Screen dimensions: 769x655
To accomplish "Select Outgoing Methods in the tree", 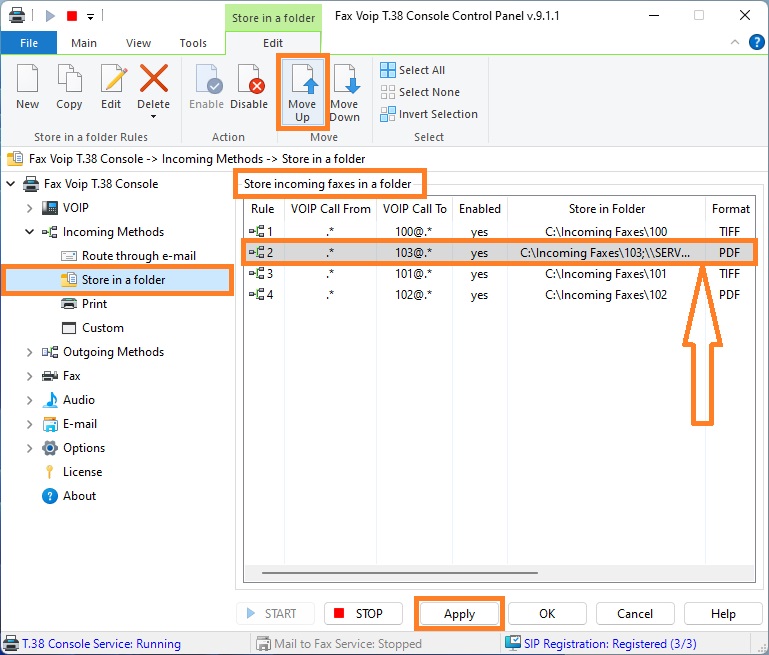I will [x=113, y=352].
